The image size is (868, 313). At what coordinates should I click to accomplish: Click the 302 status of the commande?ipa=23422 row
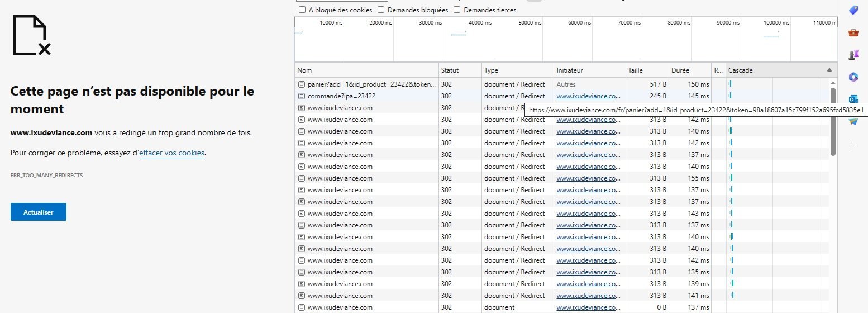pos(446,96)
